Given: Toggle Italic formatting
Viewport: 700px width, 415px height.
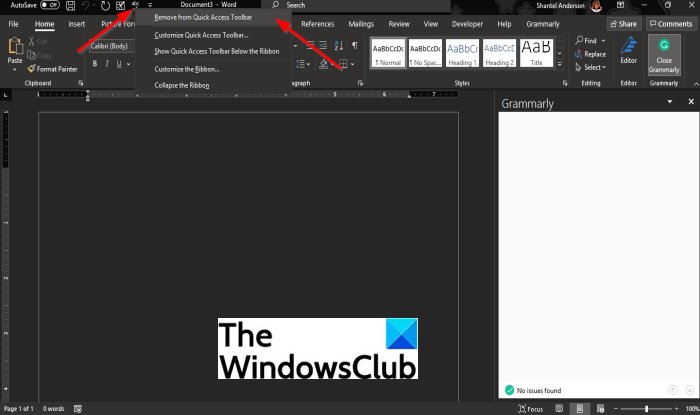Looking at the screenshot, I should click(107, 64).
